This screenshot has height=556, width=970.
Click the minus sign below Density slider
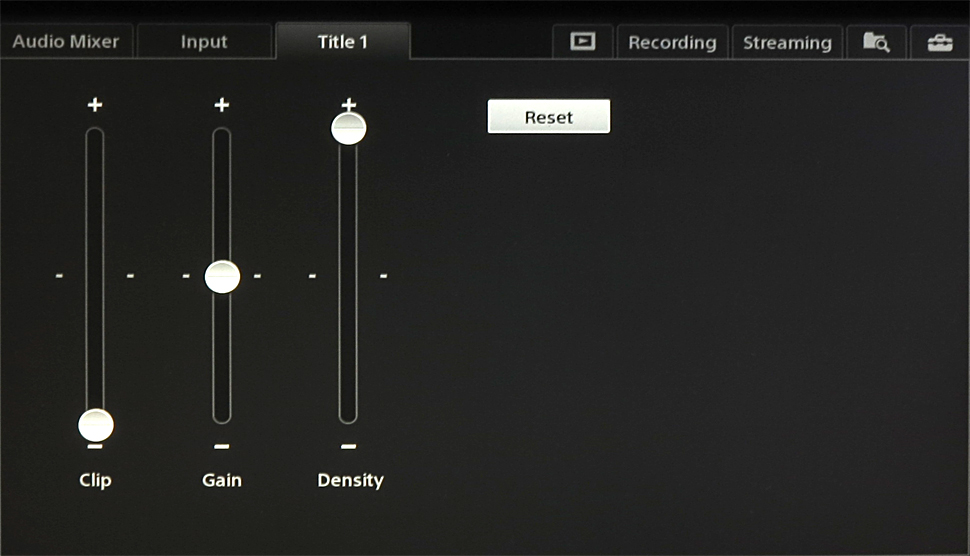pos(348,446)
